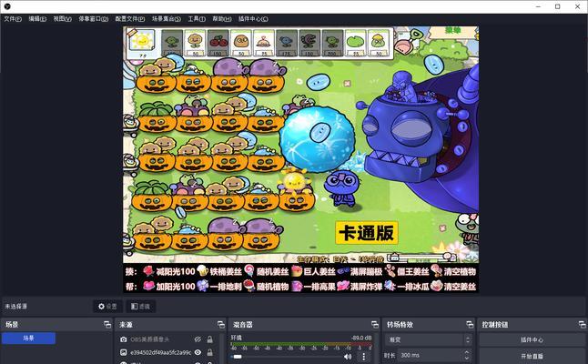
Task: Click the 加阳光100 text in the overlay banner
Action: click(x=176, y=287)
